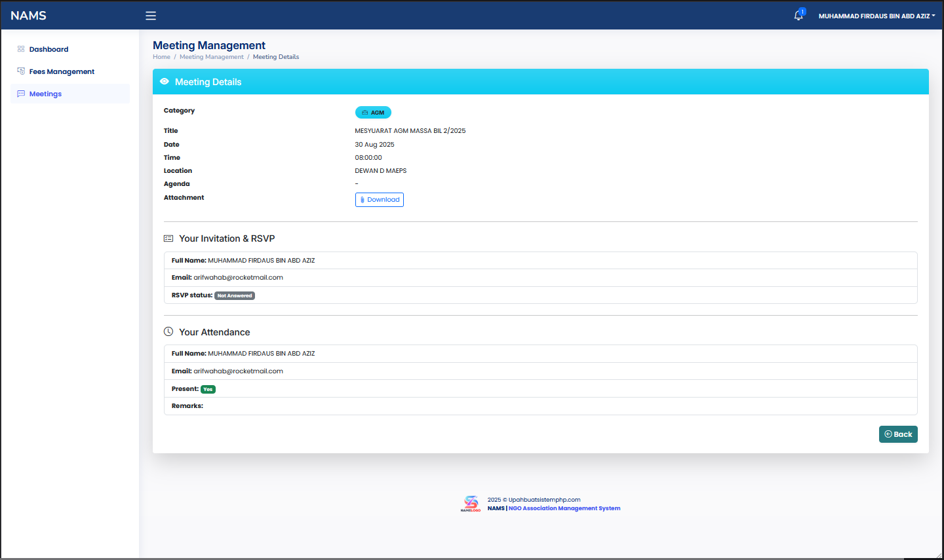Select the date 30 Aug 2025
The image size is (944, 560).
[x=374, y=145]
